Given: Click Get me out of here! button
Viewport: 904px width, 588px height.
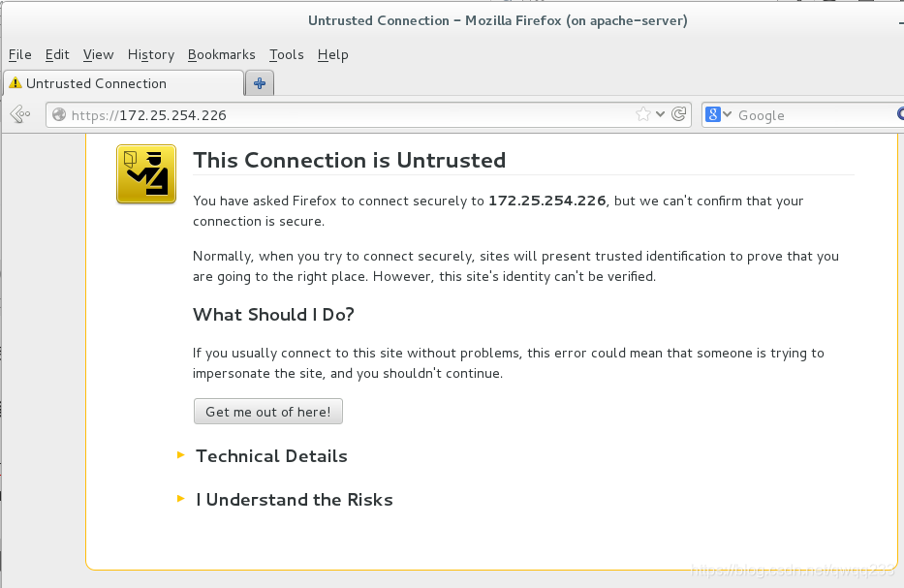Looking at the screenshot, I should pyautogui.click(x=268, y=412).
